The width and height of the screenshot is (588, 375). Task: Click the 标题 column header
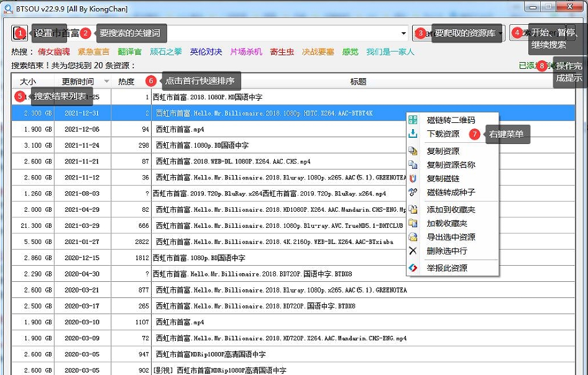click(x=358, y=81)
